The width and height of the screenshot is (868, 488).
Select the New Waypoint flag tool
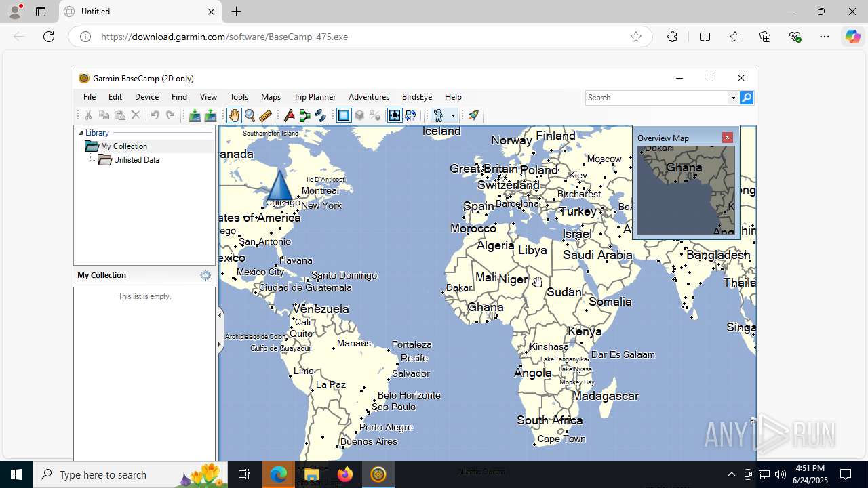290,115
